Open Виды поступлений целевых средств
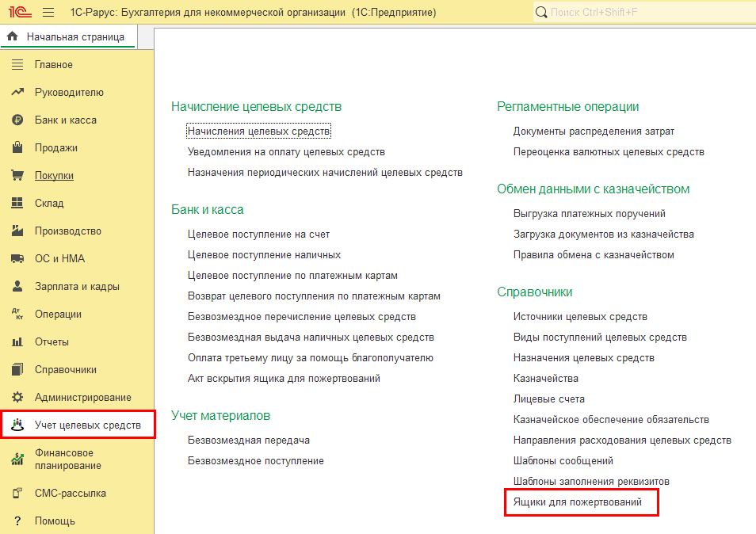This screenshot has width=756, height=534. click(x=600, y=338)
